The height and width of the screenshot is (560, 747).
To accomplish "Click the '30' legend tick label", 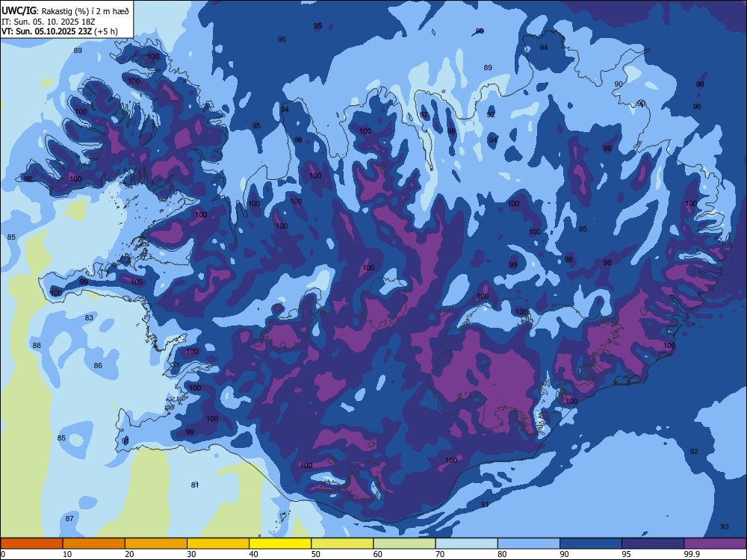I will pos(191,554).
